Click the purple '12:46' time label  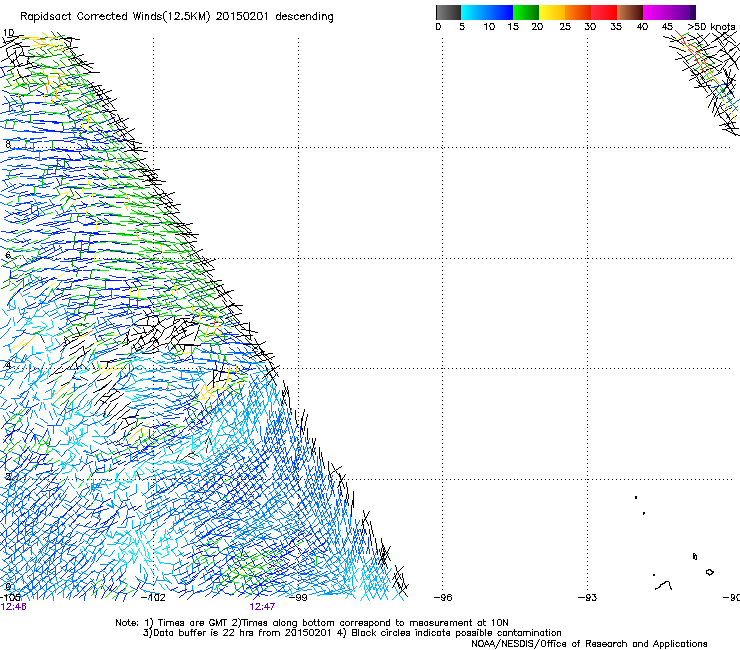[x=13, y=607]
